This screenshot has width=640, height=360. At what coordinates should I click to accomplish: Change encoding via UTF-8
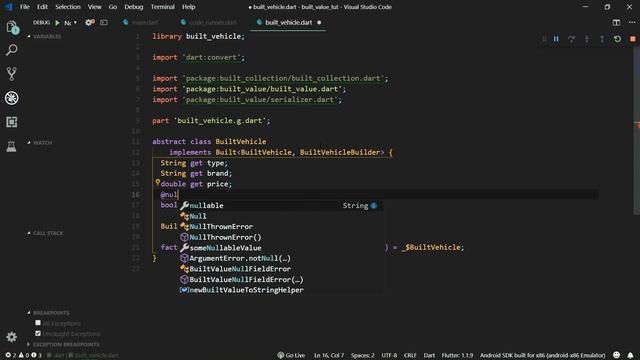(389, 355)
